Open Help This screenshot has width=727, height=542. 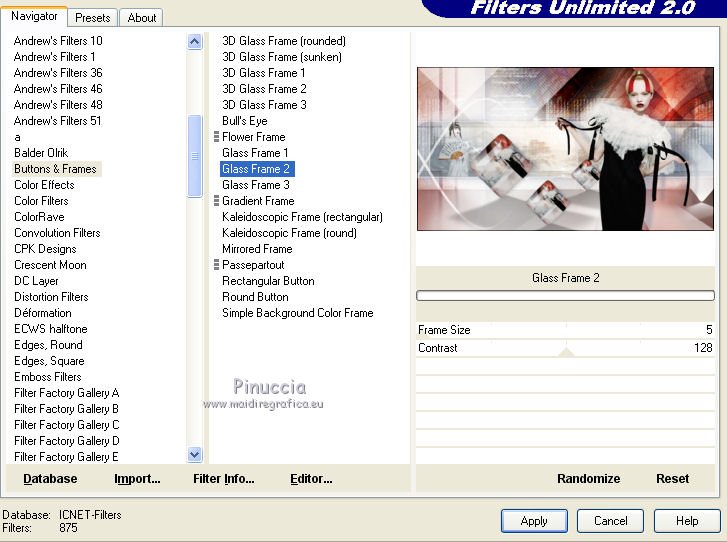click(687, 521)
